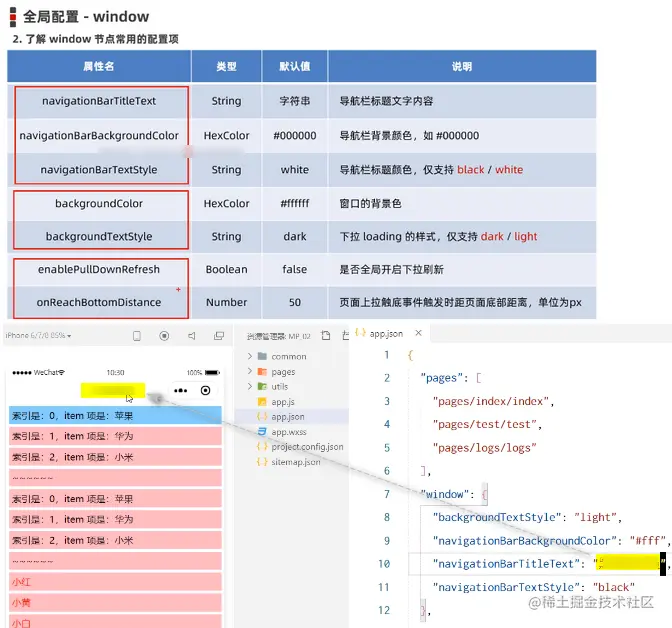Click the yellow highlighted navigation bar title
Image resolution: width=672 pixels, height=628 pixels.
point(113,390)
